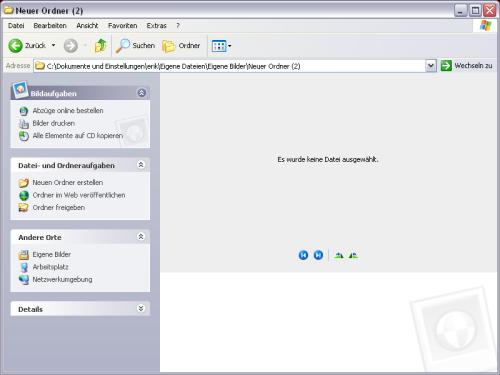Viewport: 500px width, 375px height.
Task: Toggle the Ordner folder tree pane
Action: click(181, 46)
